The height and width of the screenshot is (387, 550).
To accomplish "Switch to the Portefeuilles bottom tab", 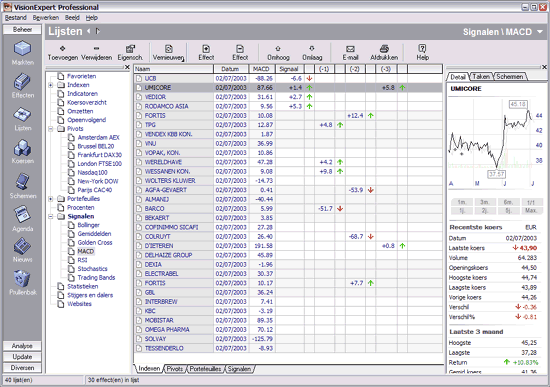I will tap(205, 369).
